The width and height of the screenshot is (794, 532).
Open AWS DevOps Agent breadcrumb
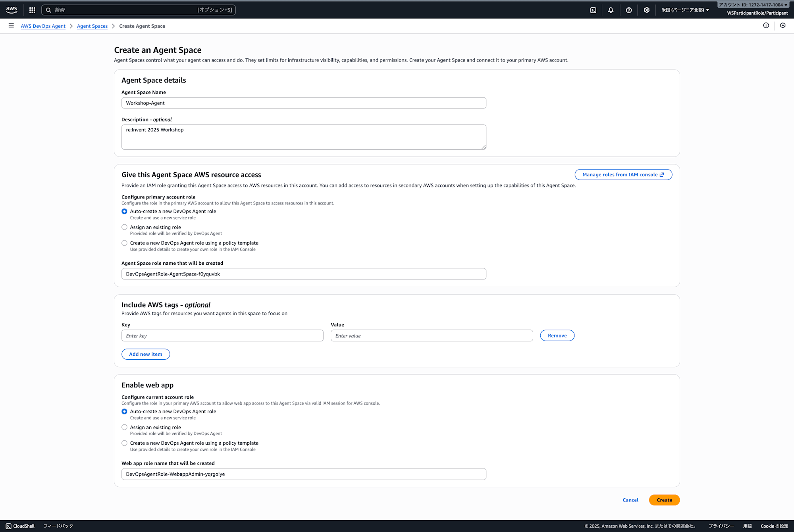click(43, 26)
